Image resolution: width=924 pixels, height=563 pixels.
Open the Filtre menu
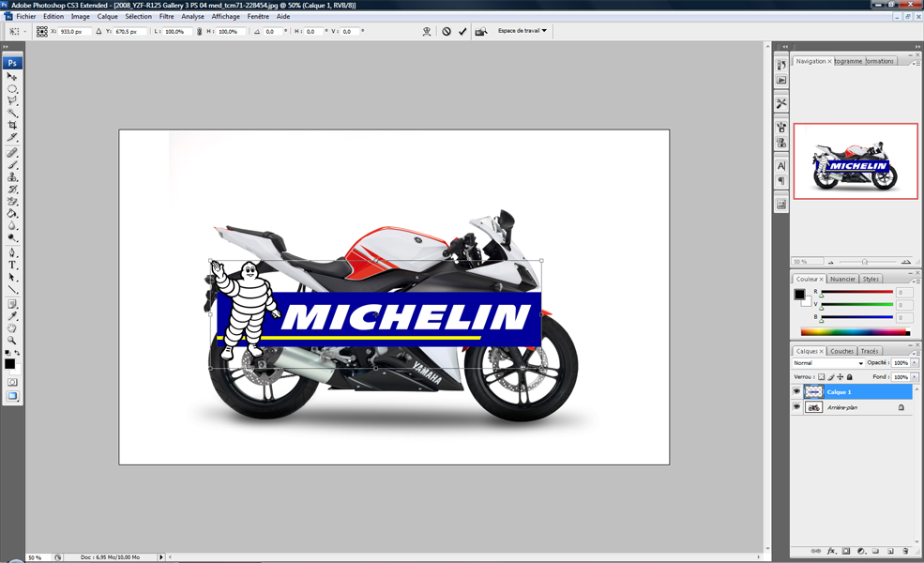[x=166, y=17]
